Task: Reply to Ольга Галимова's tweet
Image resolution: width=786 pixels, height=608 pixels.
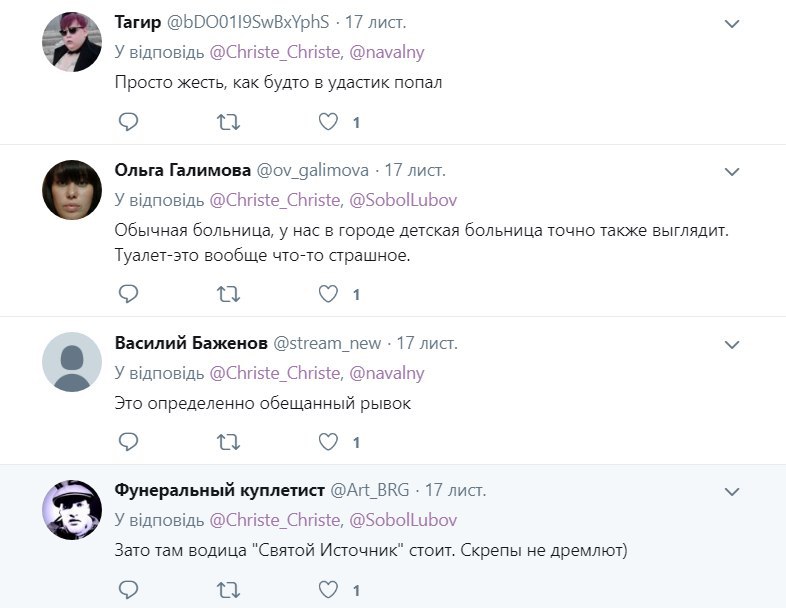Action: pos(128,294)
